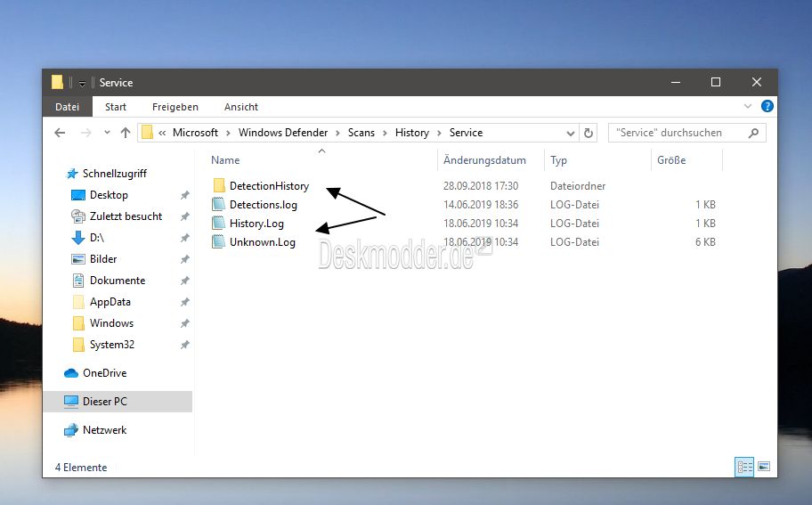Screen dimensions: 812x505
Task: Navigate up one folder level
Action: click(x=126, y=133)
